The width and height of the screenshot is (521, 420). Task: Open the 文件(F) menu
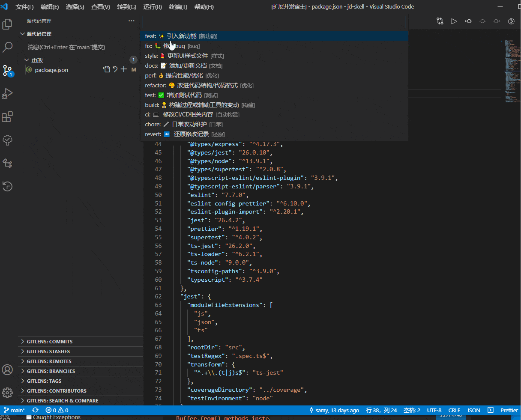[x=24, y=7]
